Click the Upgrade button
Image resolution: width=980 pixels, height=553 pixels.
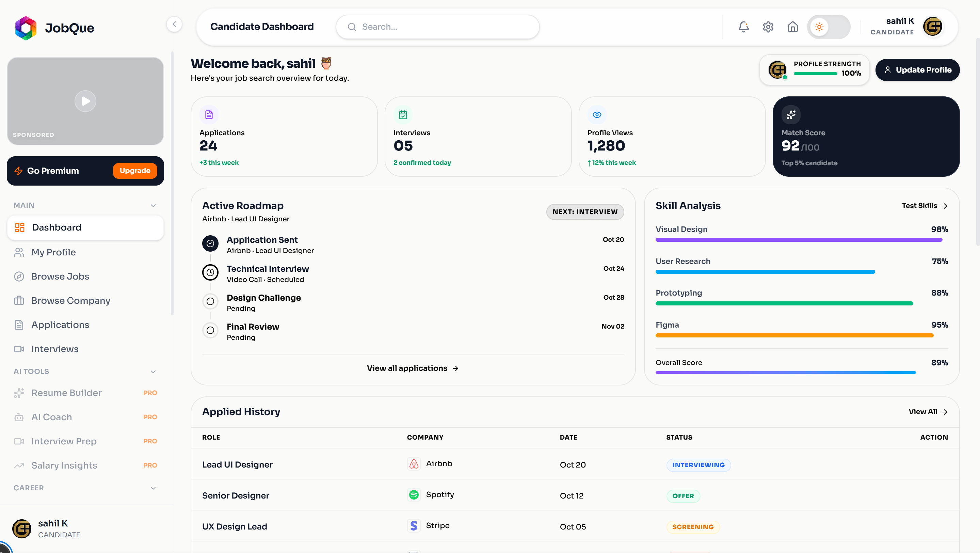[x=135, y=171]
